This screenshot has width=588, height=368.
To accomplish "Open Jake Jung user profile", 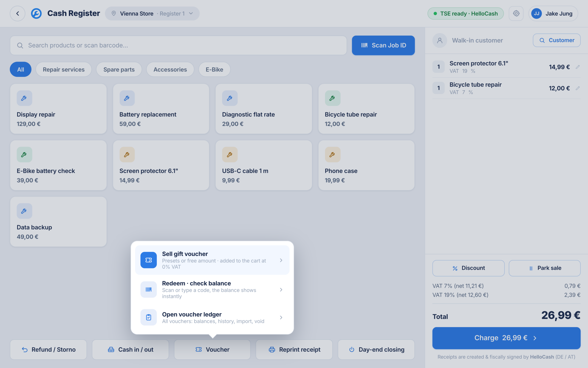I will (553, 13).
